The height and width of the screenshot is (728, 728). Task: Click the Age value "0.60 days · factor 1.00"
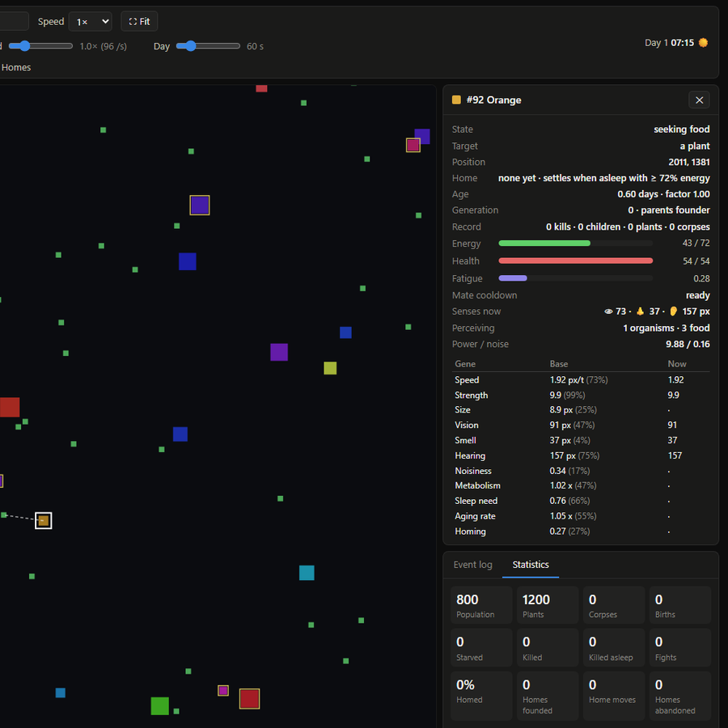(x=663, y=194)
